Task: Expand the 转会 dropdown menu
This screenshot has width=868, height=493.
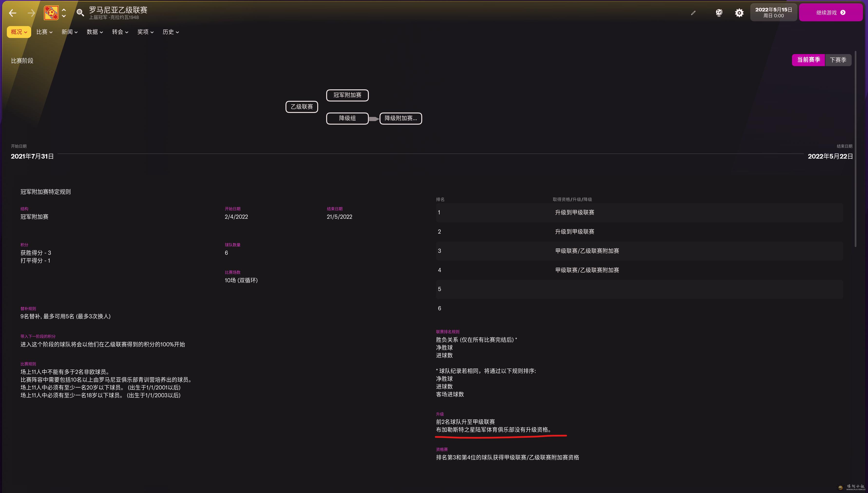Action: click(x=120, y=32)
